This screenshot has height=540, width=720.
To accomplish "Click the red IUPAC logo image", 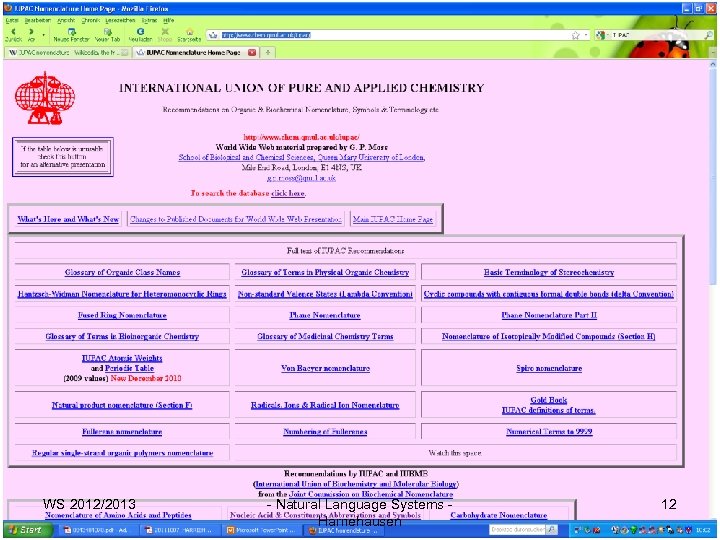I will point(45,98).
